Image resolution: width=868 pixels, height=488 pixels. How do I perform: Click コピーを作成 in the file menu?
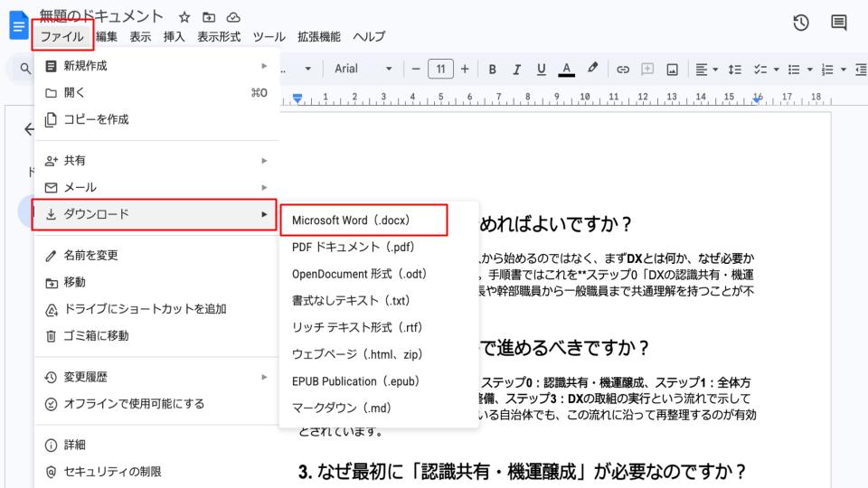pyautogui.click(x=96, y=119)
